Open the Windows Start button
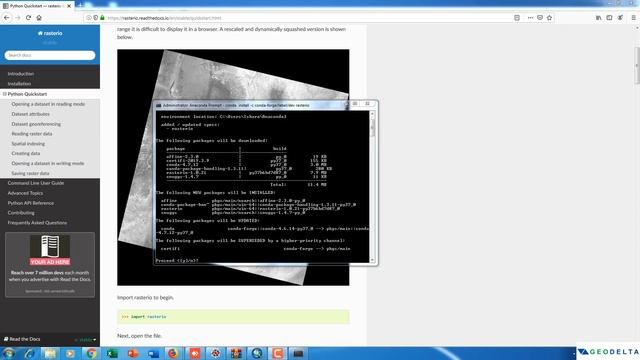 pos(9,353)
